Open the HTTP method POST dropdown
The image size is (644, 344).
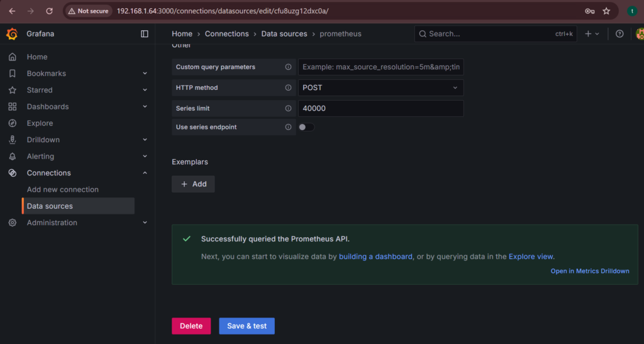(380, 87)
